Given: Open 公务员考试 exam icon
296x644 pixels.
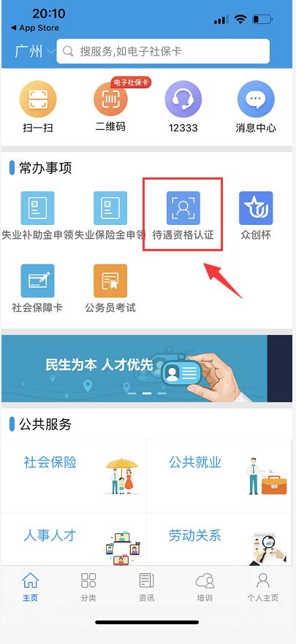Looking at the screenshot, I should pos(110,281).
